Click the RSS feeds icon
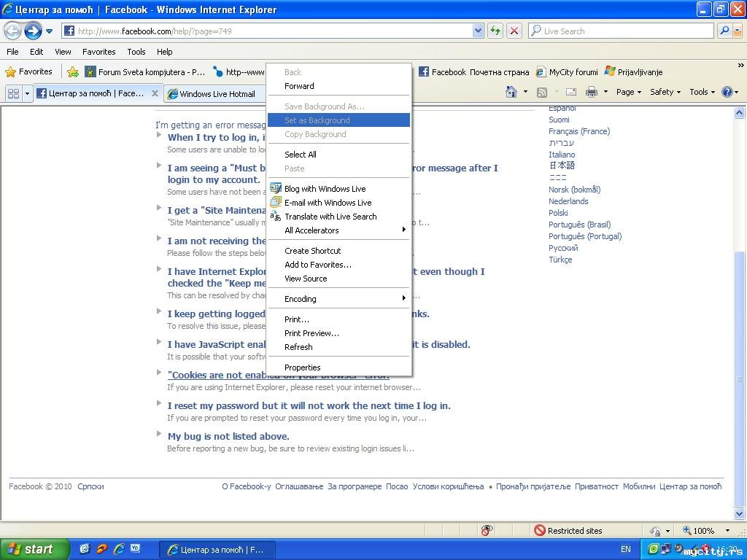This screenshot has height=560, width=747. (x=542, y=93)
